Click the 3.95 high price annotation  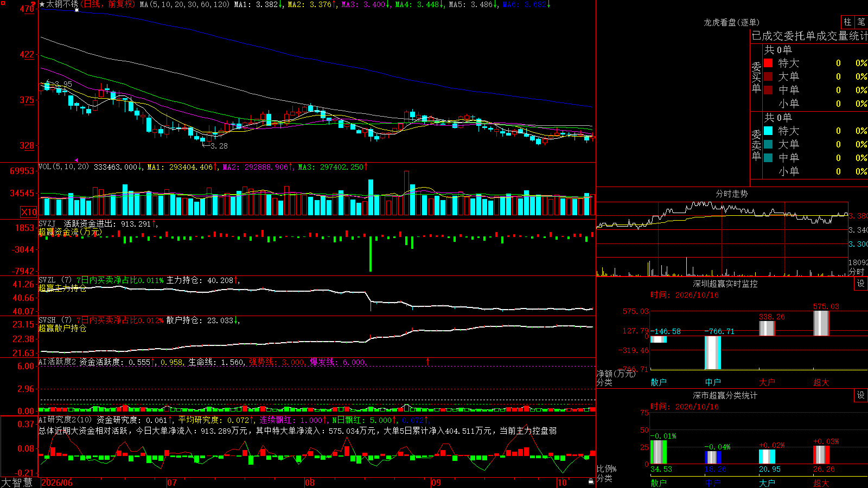pyautogui.click(x=60, y=84)
